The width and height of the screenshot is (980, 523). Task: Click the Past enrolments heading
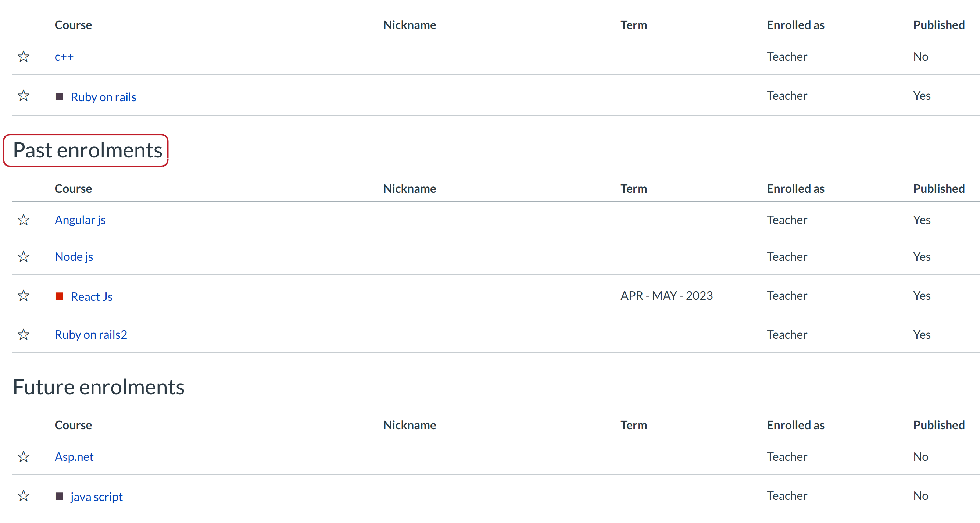click(87, 150)
